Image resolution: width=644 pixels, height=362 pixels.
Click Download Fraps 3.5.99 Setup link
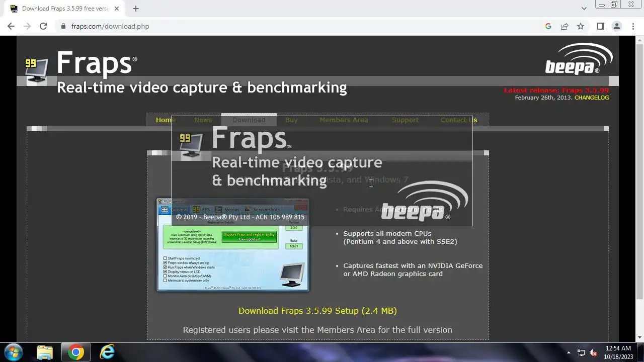[317, 311]
